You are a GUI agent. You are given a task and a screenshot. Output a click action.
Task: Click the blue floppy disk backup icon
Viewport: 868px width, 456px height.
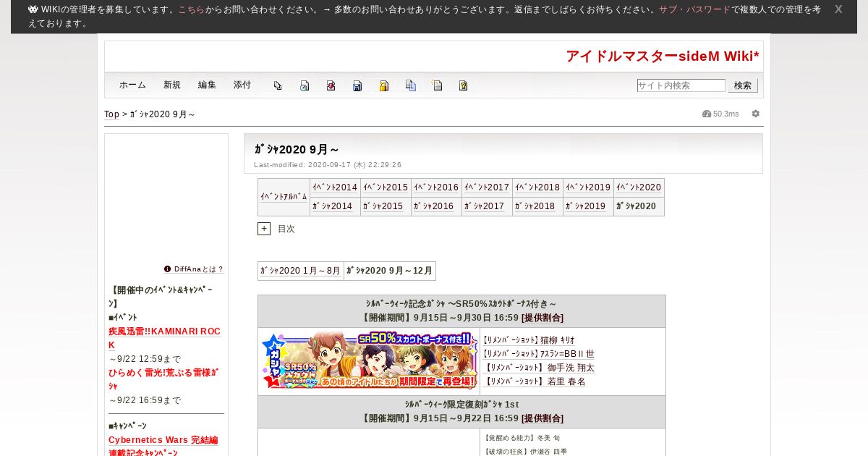pyautogui.click(x=357, y=85)
